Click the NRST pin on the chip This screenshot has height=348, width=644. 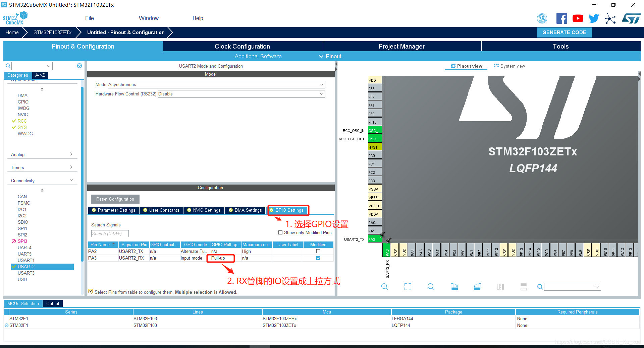coord(375,147)
